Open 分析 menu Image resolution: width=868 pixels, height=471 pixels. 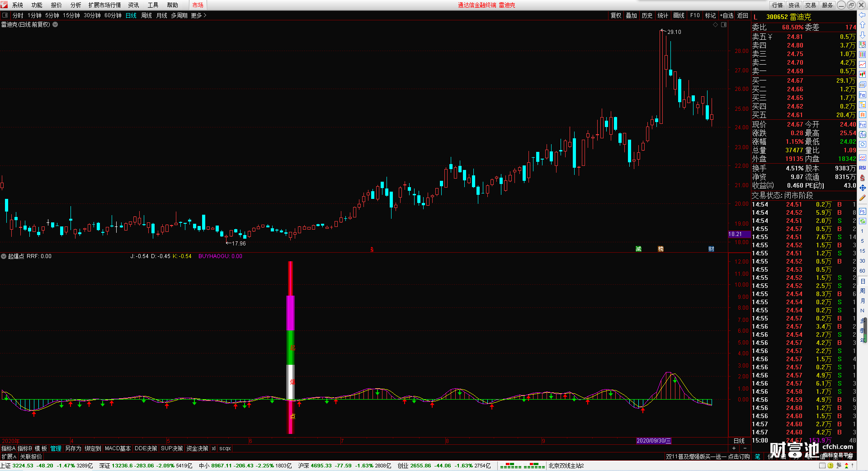(75, 5)
